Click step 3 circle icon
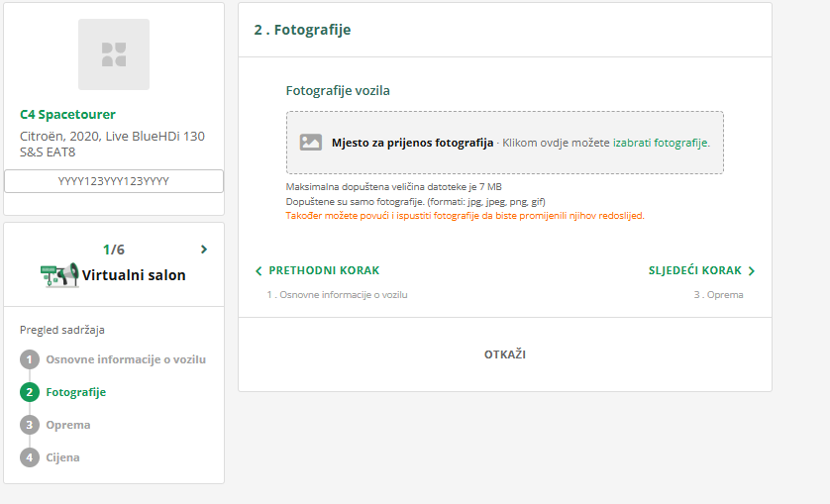 pos(30,425)
